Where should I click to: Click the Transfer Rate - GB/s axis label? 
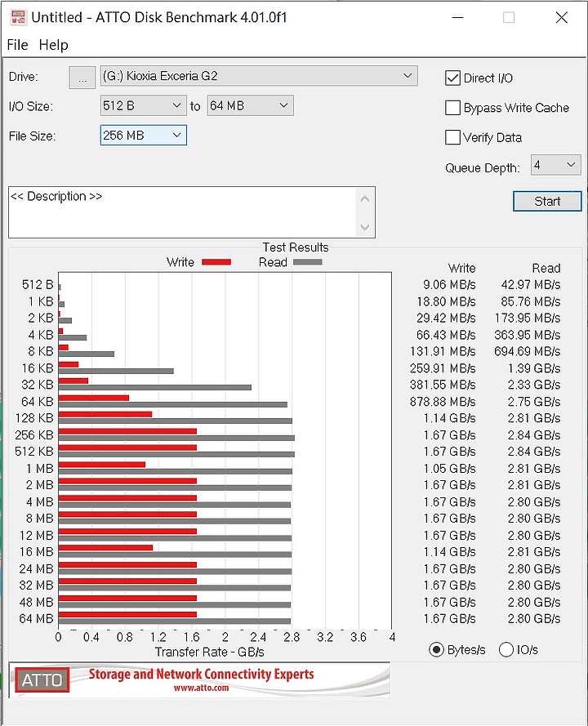point(209,652)
